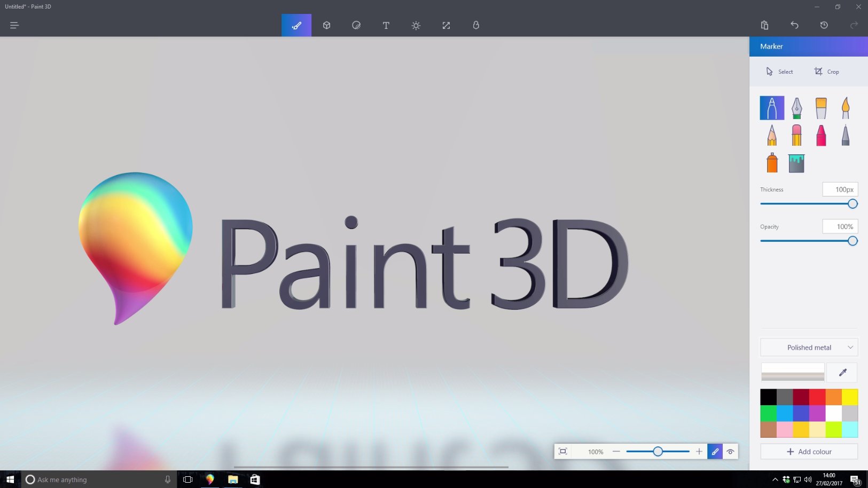The image size is (868, 488).
Task: Pick the pale cyan colour swatch
Action: [x=850, y=429]
